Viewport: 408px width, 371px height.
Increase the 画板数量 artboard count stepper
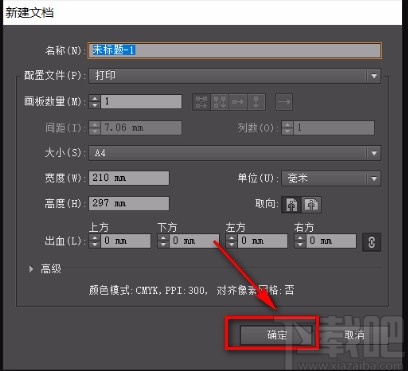tap(95, 98)
